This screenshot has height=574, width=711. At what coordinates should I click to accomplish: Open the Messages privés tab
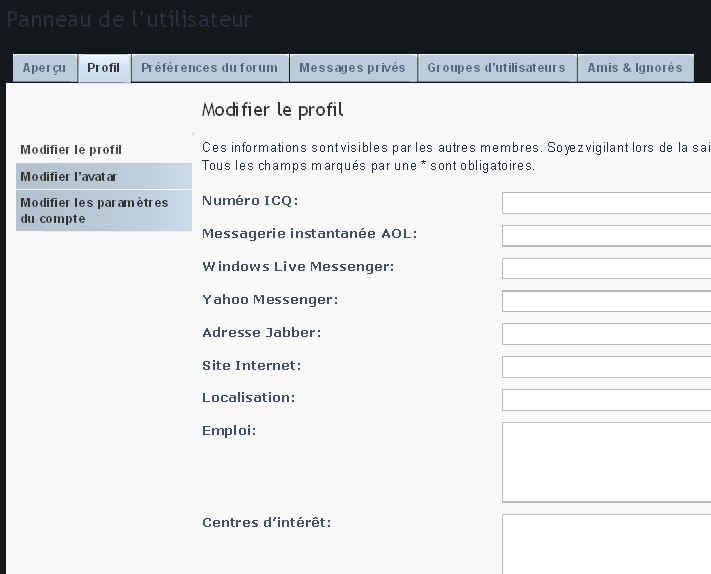353,68
